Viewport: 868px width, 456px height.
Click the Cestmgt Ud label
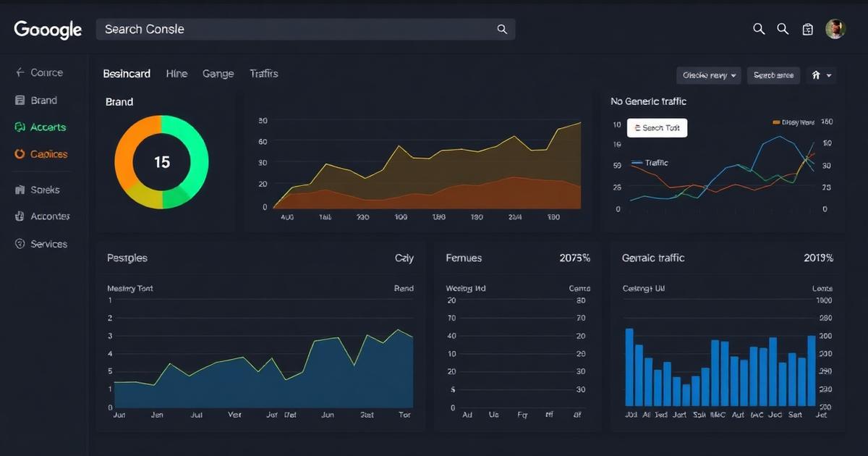pyautogui.click(x=643, y=288)
